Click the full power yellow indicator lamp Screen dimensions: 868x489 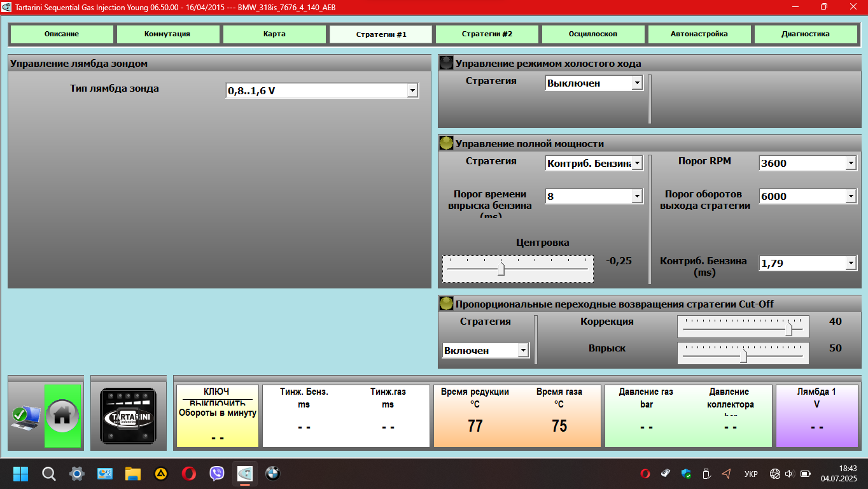(446, 143)
